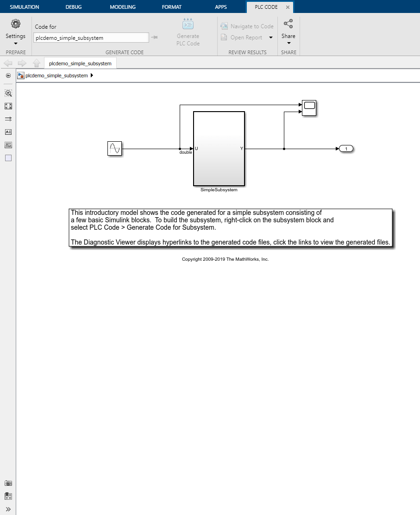Image resolution: width=420 pixels, height=515 pixels.
Task: Open the viewmarks gallery icon
Action: click(x=8, y=496)
